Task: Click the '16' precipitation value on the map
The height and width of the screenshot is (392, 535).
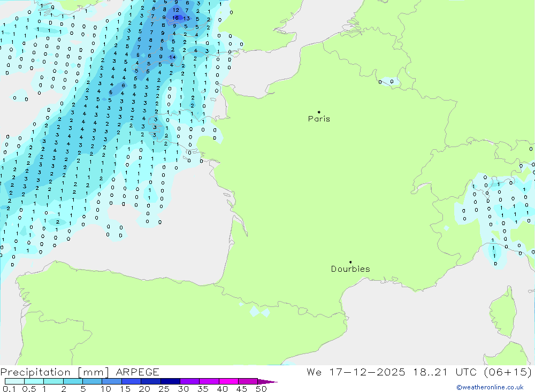Action: [x=175, y=18]
